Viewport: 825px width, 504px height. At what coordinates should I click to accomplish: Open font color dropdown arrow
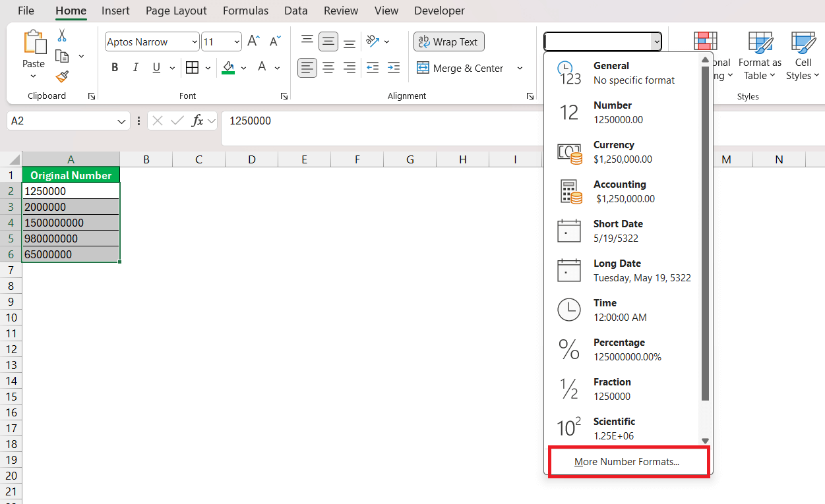coord(278,68)
